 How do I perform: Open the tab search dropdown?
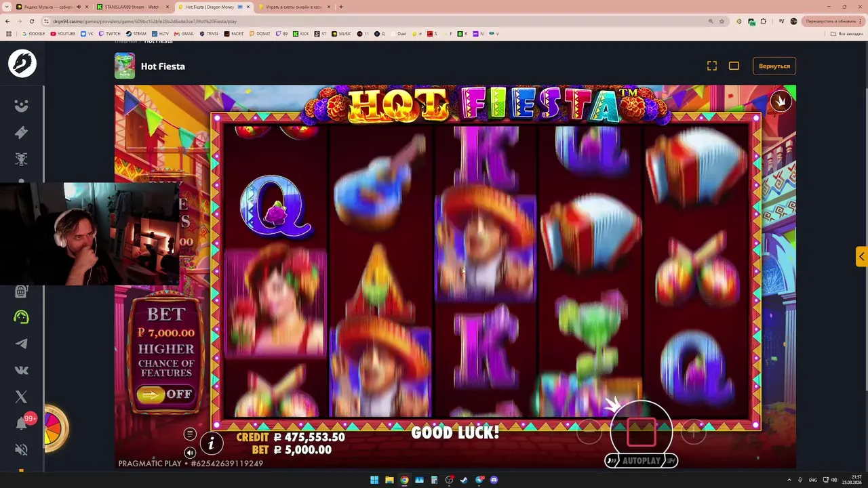point(6,7)
